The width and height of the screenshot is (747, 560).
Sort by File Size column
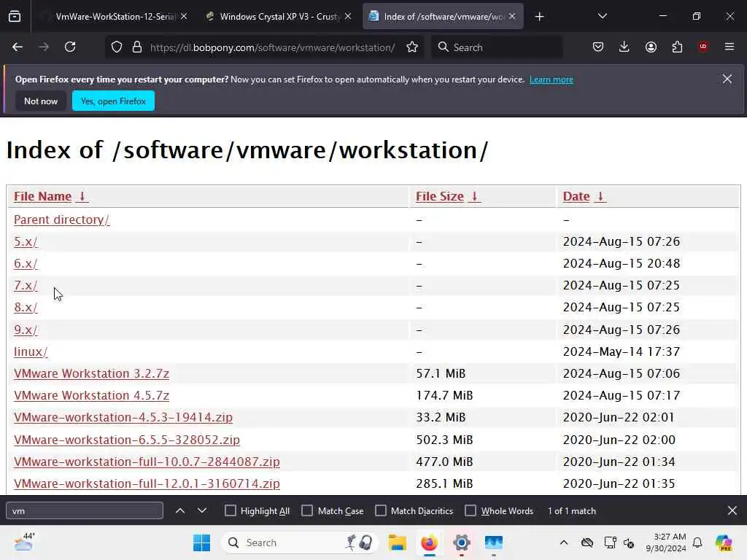(x=448, y=196)
